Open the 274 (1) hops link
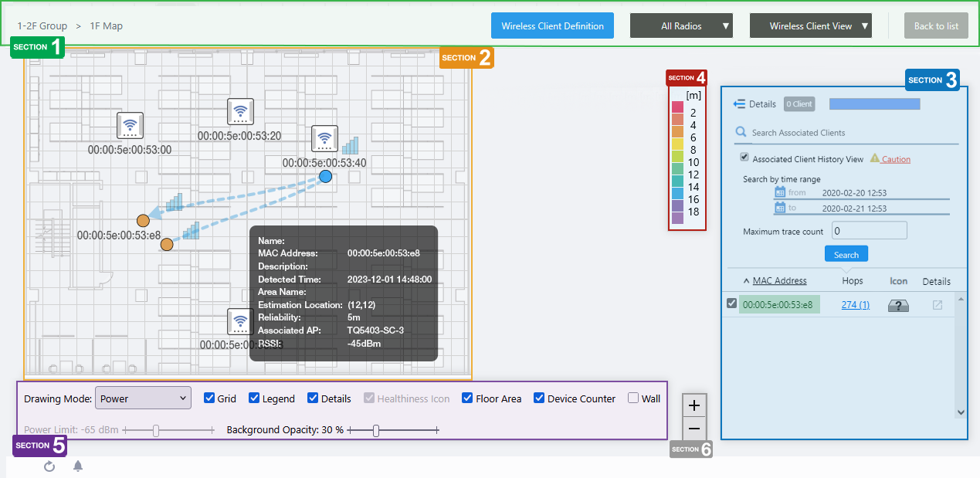The width and height of the screenshot is (980, 478). tap(855, 305)
